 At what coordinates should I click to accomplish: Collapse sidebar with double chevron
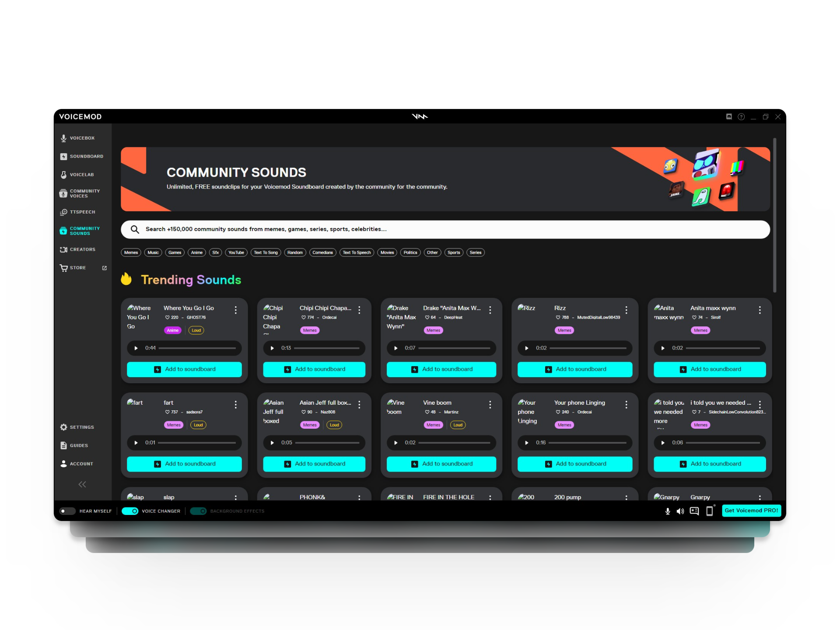click(82, 484)
